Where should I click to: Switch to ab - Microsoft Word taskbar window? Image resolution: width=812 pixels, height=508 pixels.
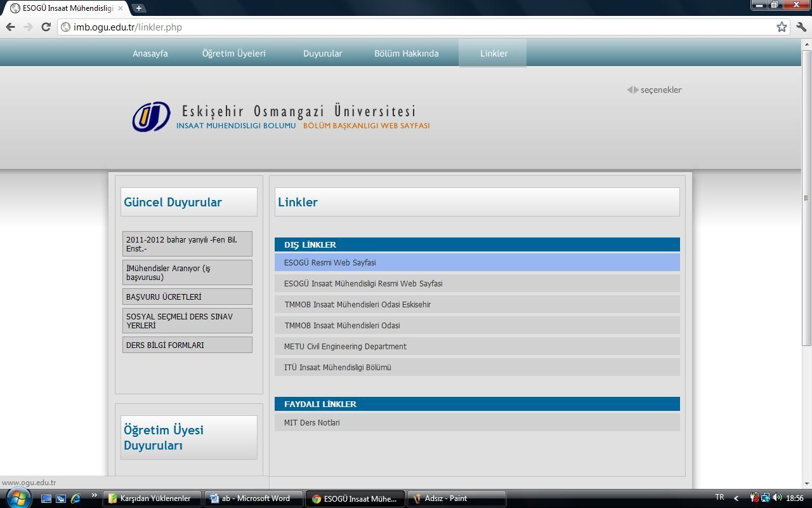(x=254, y=498)
